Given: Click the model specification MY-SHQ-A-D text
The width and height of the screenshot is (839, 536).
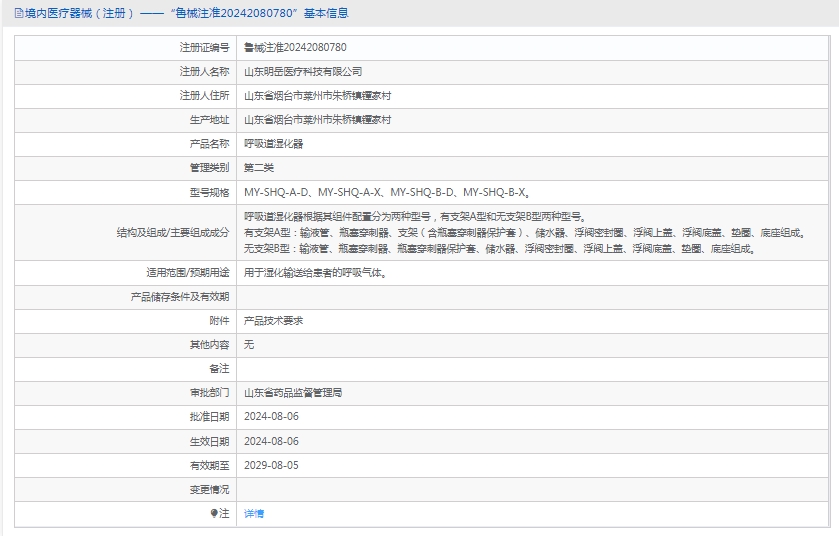Looking at the screenshot, I should [x=278, y=192].
